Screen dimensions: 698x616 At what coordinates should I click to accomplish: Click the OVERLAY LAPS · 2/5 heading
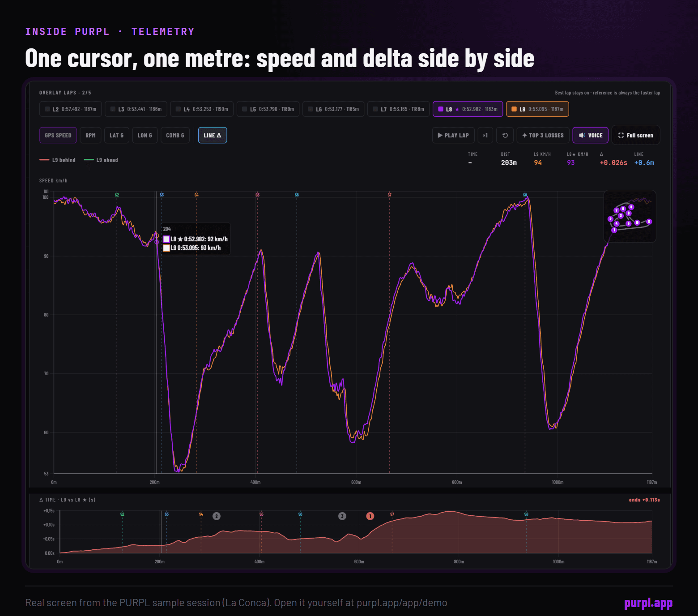pos(65,93)
